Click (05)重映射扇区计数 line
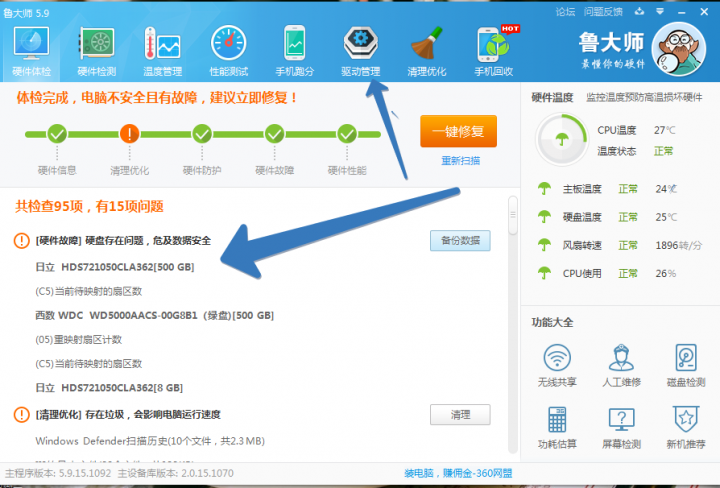720x488 pixels. 79,340
